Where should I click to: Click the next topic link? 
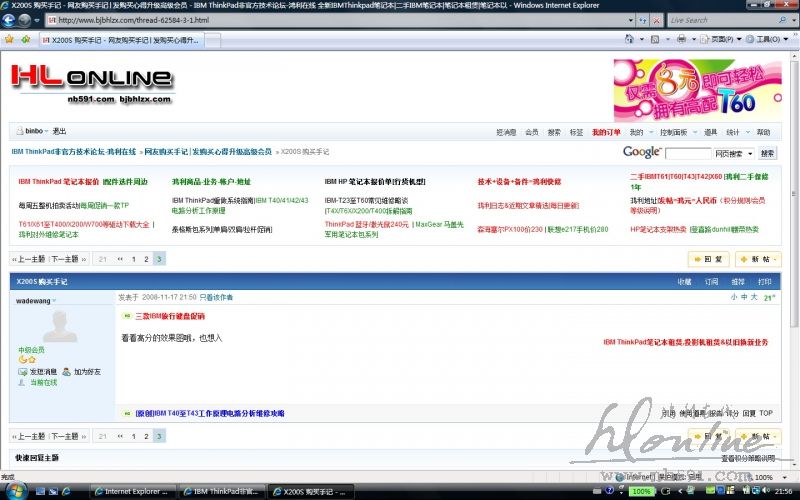(x=66, y=259)
